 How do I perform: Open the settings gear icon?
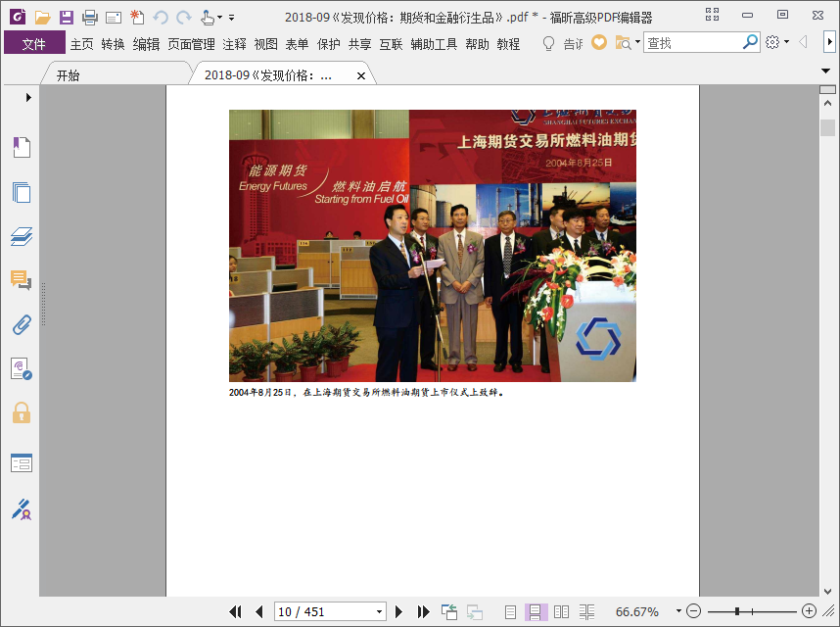click(x=772, y=42)
